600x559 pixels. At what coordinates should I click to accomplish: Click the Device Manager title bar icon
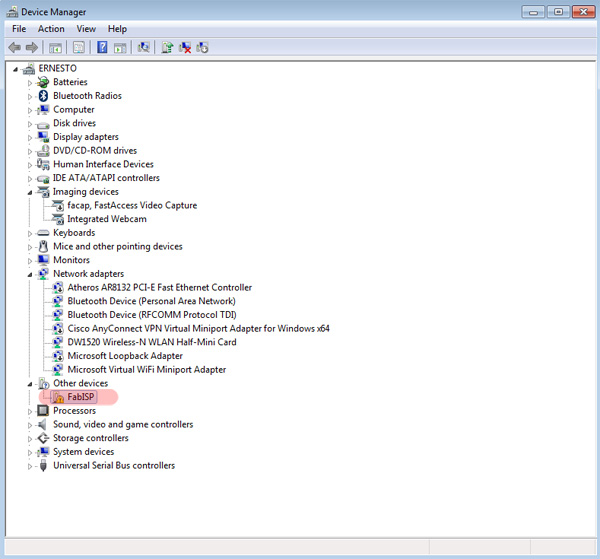[12, 12]
